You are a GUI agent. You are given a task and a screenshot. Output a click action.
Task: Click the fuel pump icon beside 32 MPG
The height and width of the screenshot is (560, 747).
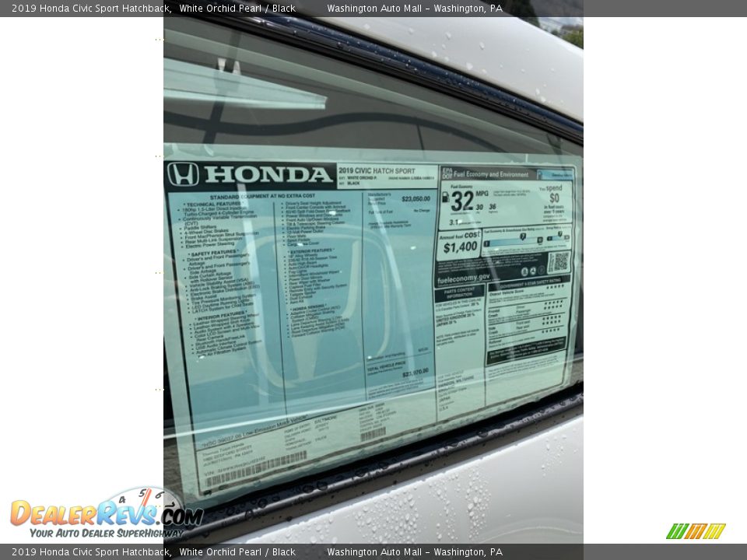pyautogui.click(x=445, y=198)
